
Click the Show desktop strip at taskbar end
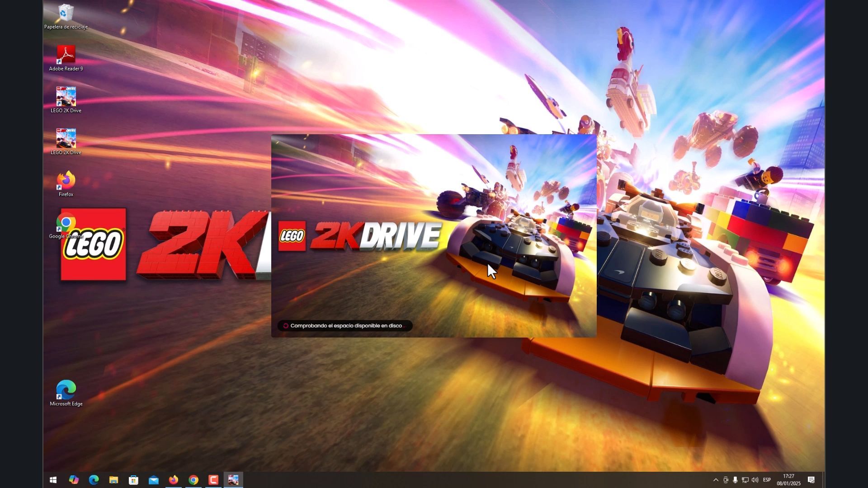click(x=824, y=480)
